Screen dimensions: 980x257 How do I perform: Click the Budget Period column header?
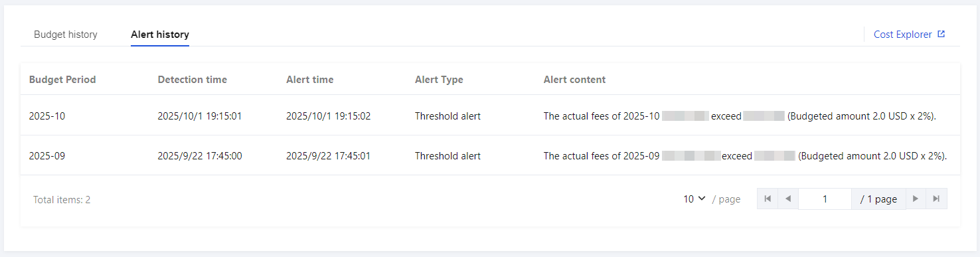62,80
